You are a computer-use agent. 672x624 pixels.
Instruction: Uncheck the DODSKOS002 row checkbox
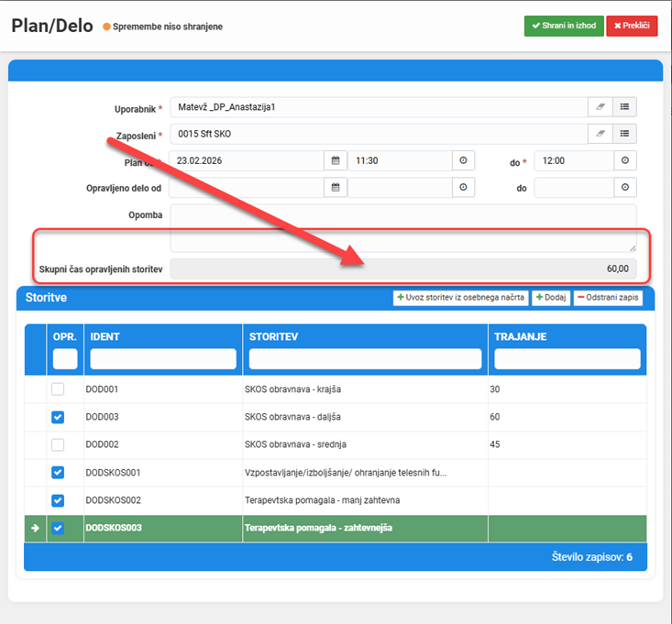[x=58, y=500]
